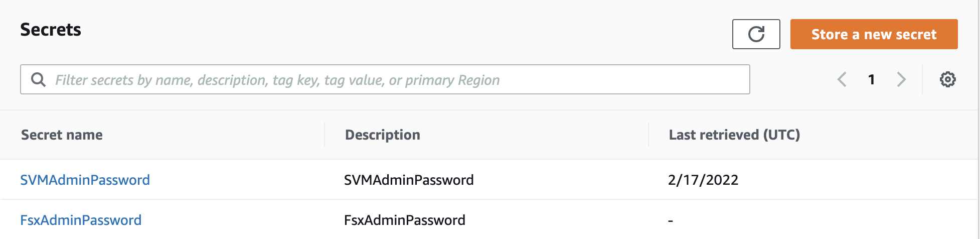Go to the next page of secrets
The height and width of the screenshot is (239, 980).
pos(901,79)
